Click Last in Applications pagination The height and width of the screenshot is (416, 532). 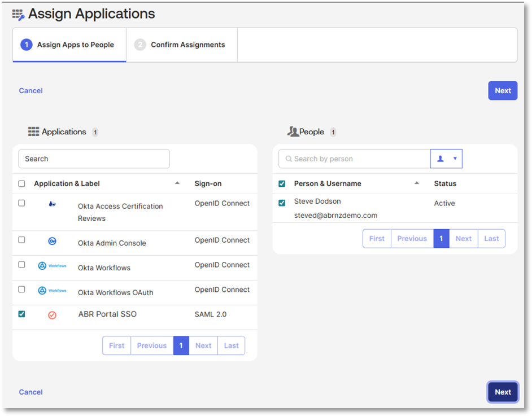tap(231, 346)
